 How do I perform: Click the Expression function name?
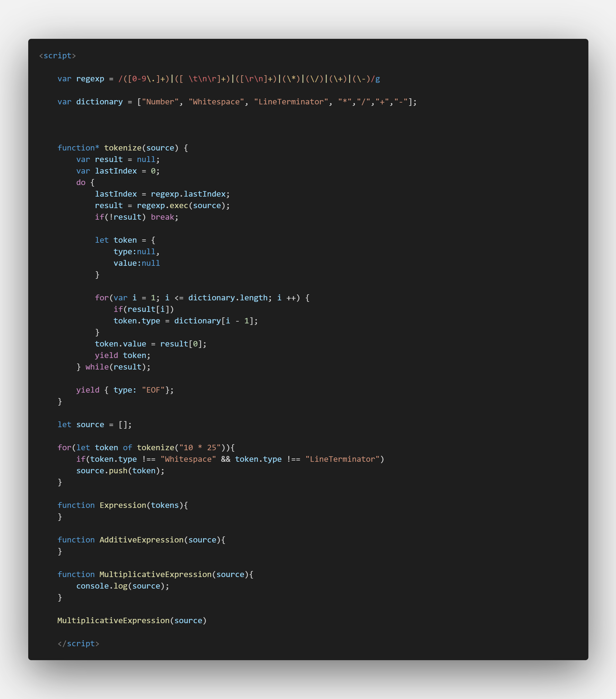(123, 505)
